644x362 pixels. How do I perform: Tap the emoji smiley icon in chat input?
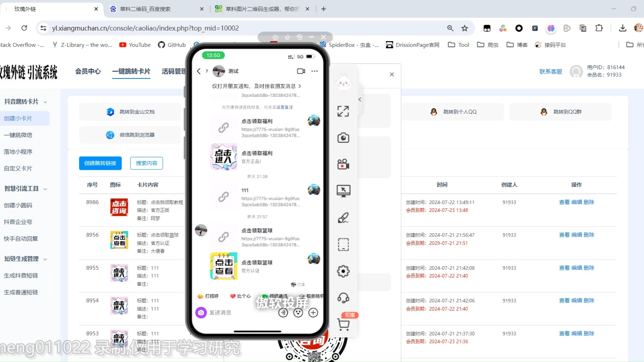point(298,313)
